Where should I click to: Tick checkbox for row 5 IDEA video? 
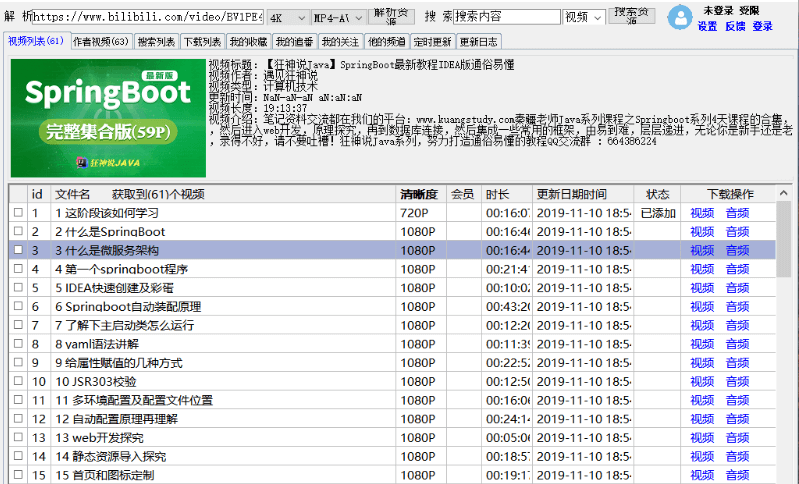(x=17, y=288)
